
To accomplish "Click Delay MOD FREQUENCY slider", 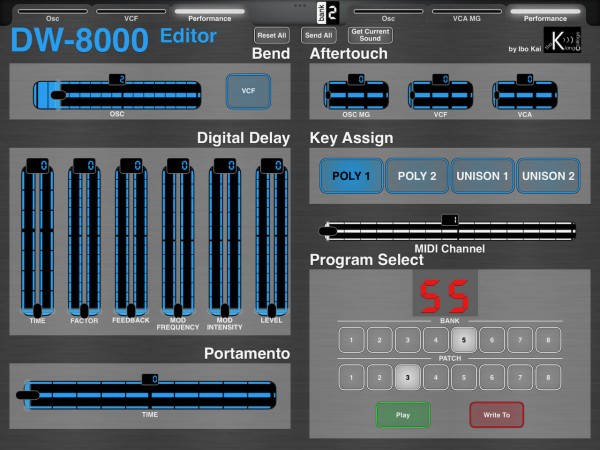I will point(178,239).
